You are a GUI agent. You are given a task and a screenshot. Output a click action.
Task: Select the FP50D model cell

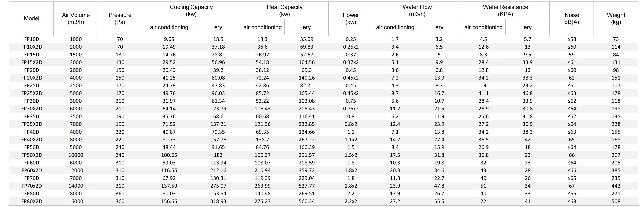(x=31, y=148)
